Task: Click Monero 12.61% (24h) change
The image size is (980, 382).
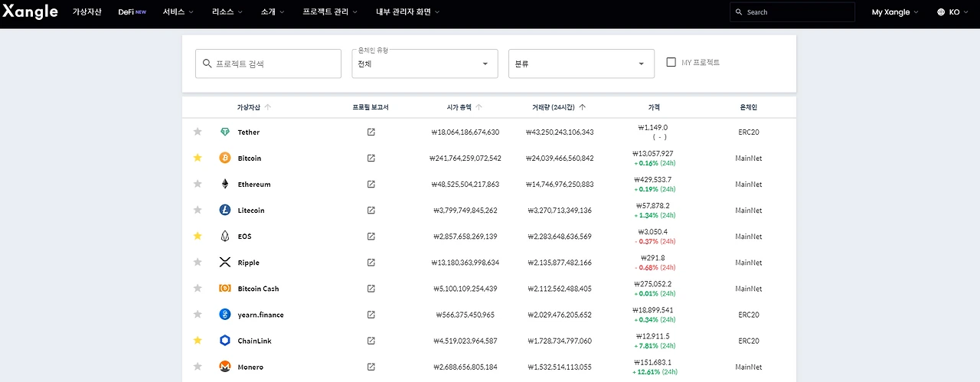Action: tap(655, 372)
